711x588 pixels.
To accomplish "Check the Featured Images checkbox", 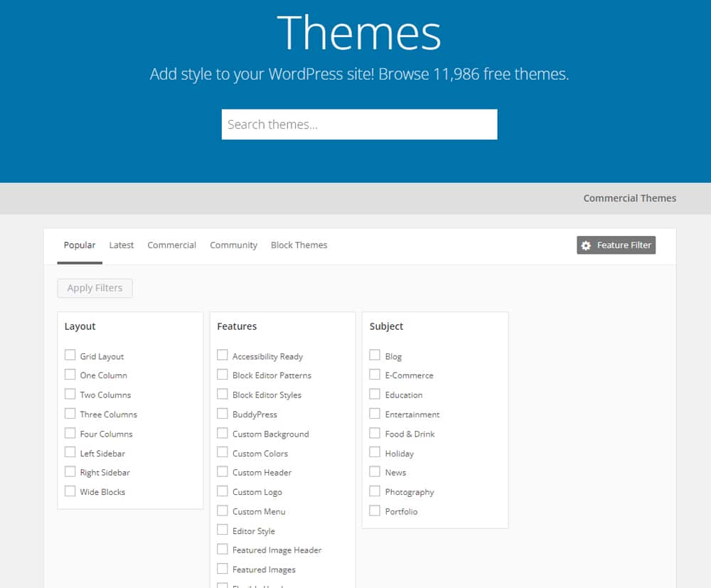I will (x=223, y=569).
